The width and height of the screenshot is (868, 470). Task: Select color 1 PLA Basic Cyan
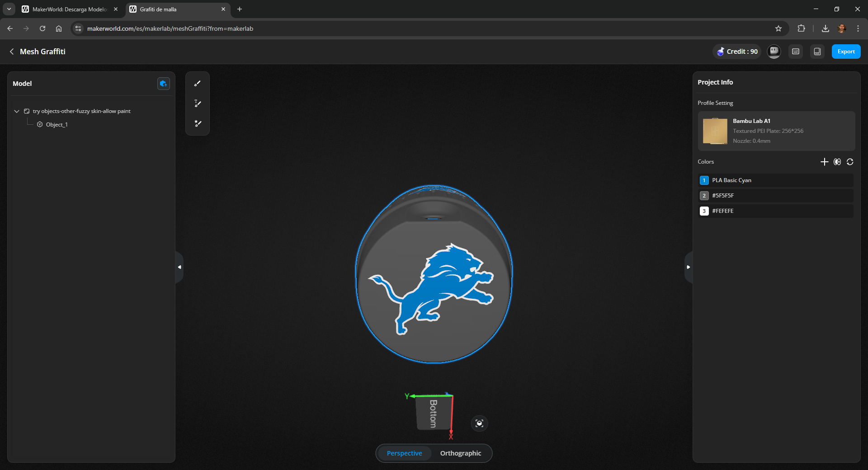(776, 180)
